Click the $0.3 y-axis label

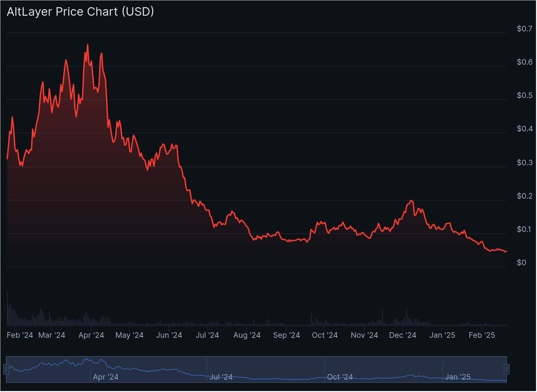pyautogui.click(x=524, y=163)
